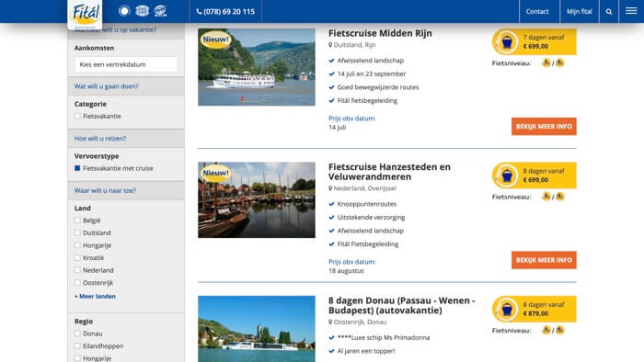Check the Oostenrijk country checkbox
This screenshot has width=644, height=362.
tap(77, 282)
